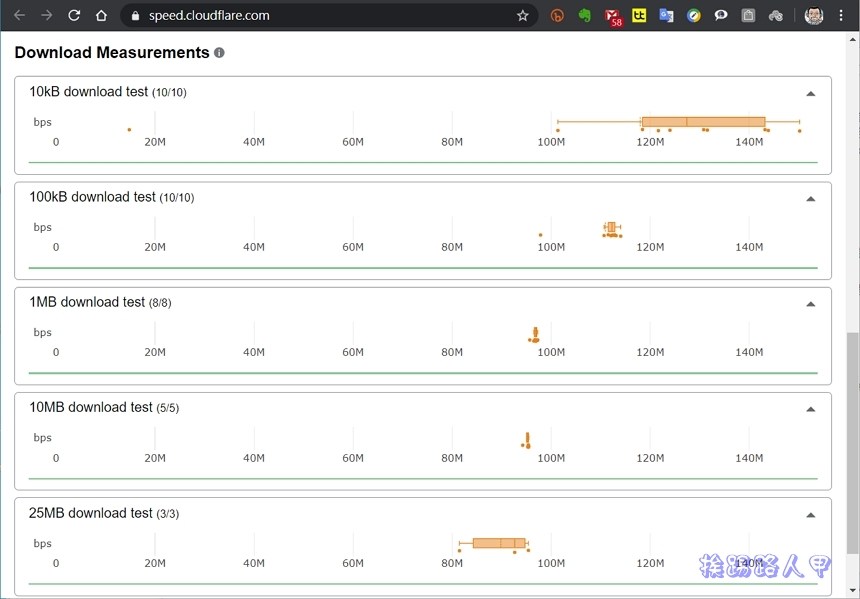The height and width of the screenshot is (599, 860).
Task: Click the Google Translate extension icon
Action: click(x=666, y=16)
